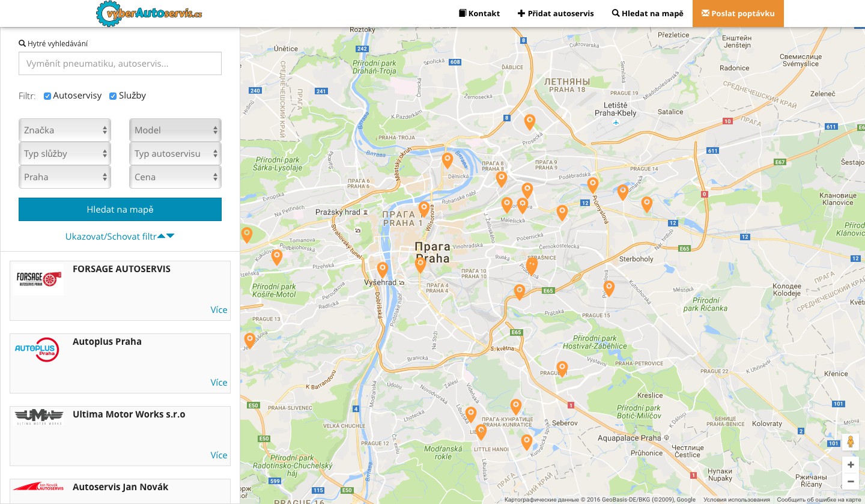
Task: Click the FORSAGE autoservis logo thumbnail
Action: [38, 278]
